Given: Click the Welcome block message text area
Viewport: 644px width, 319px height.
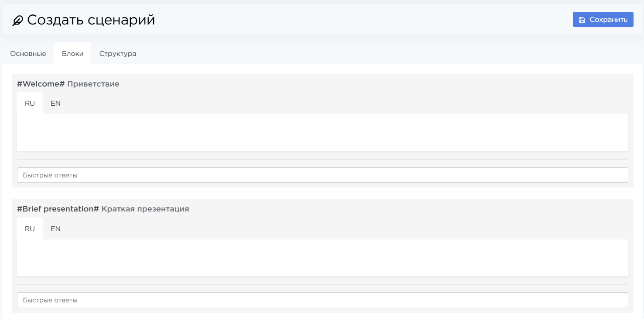Looking at the screenshot, I should coord(322,132).
